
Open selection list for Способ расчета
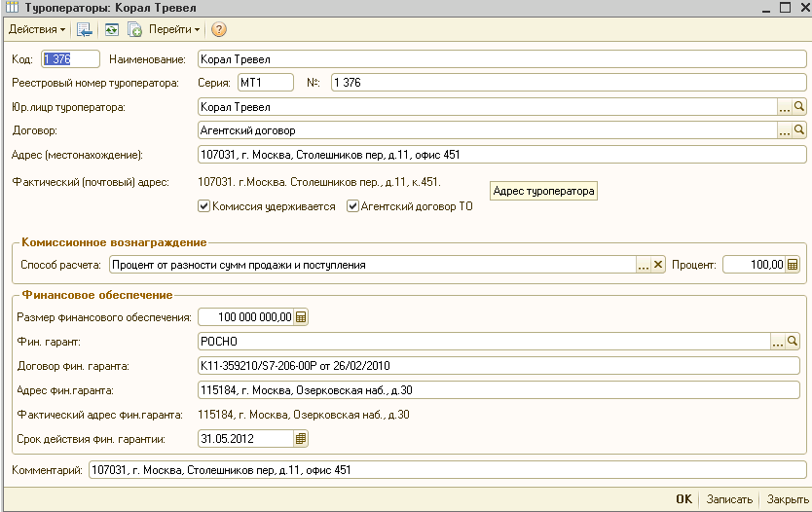644,265
